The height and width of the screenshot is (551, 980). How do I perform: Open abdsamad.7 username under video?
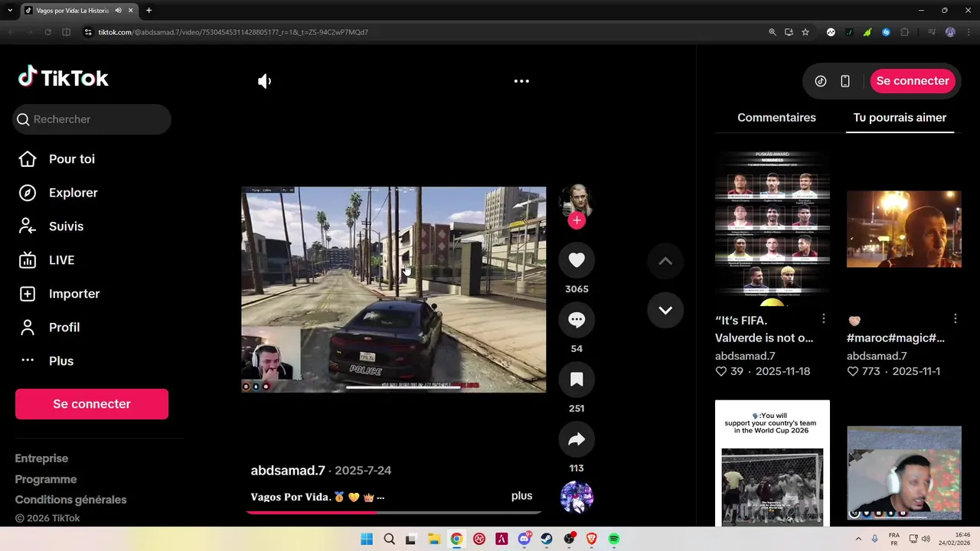(x=288, y=471)
